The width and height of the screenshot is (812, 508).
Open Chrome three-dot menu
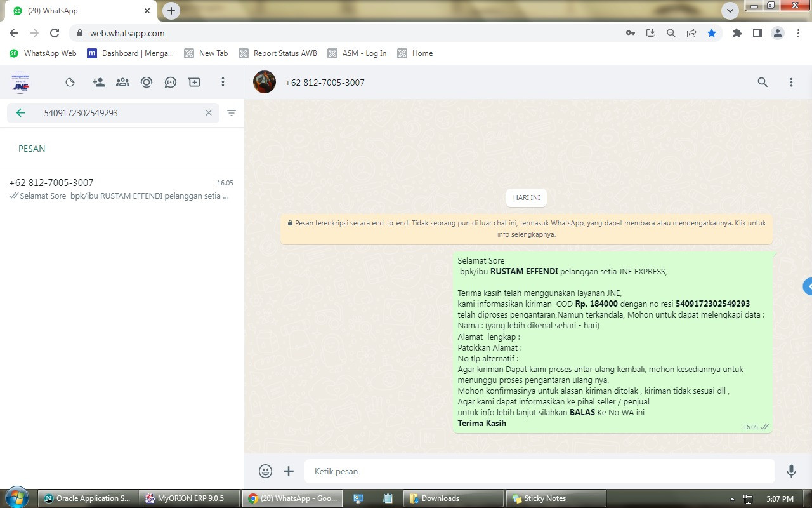(798, 33)
